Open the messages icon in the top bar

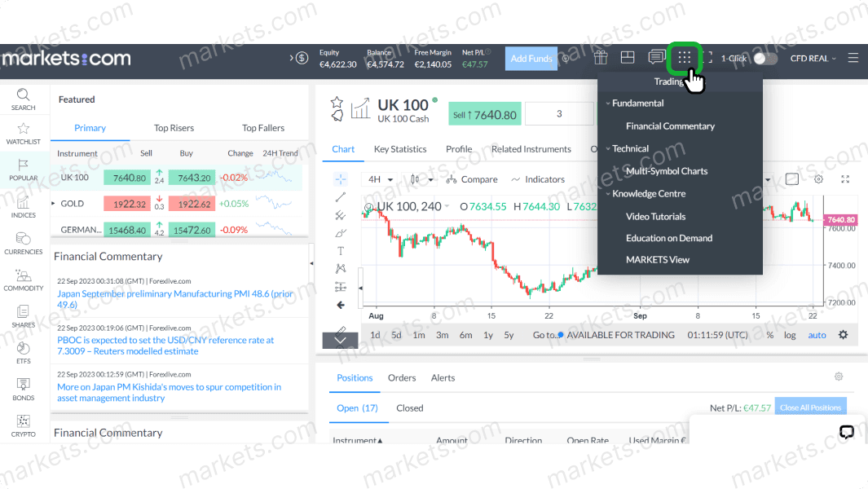(x=656, y=58)
